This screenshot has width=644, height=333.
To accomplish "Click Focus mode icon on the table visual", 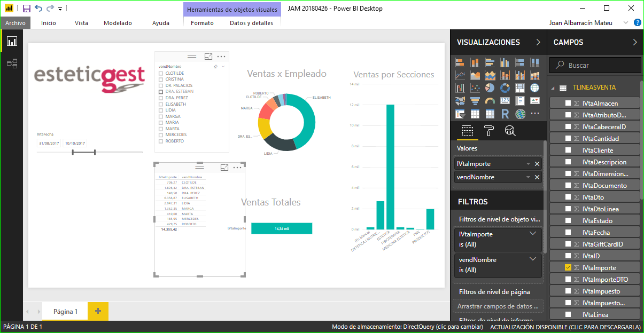I will [224, 168].
